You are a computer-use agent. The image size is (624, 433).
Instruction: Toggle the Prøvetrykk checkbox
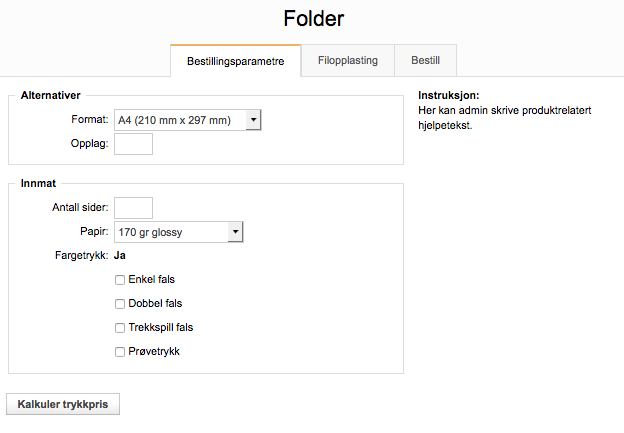(120, 352)
